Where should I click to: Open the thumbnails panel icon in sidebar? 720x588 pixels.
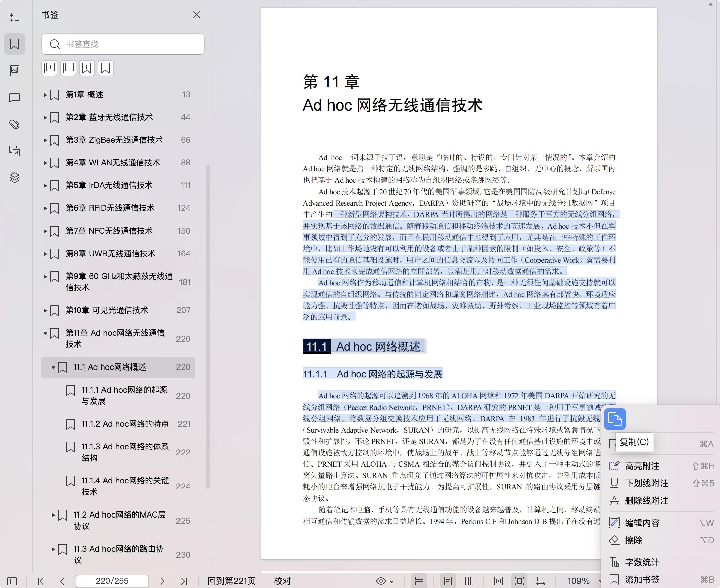click(x=15, y=70)
